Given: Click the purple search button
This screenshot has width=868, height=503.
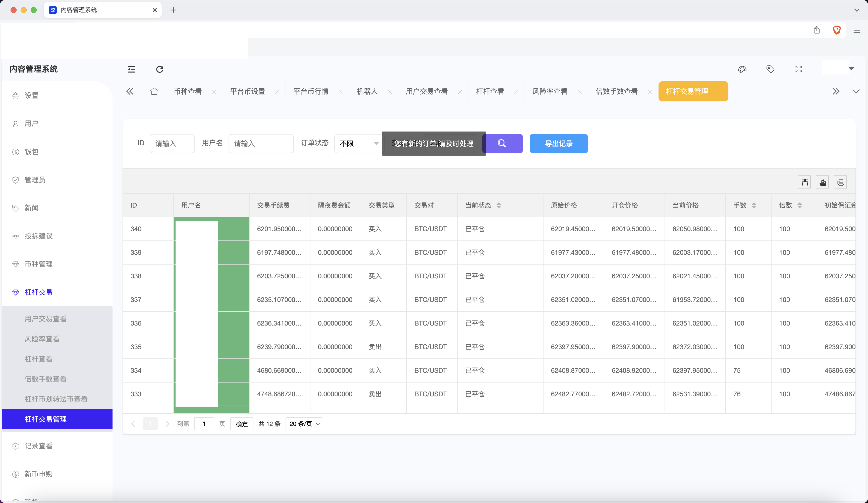Looking at the screenshot, I should (x=502, y=143).
